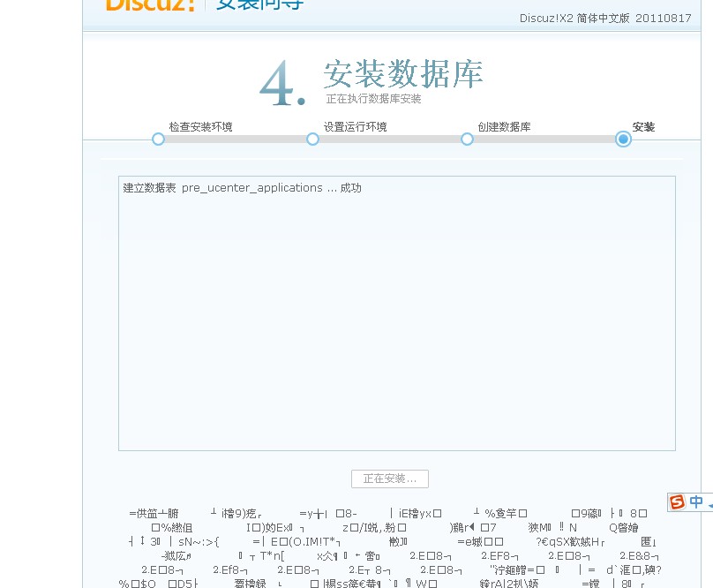Select the 设置运行环境 step label

click(355, 127)
